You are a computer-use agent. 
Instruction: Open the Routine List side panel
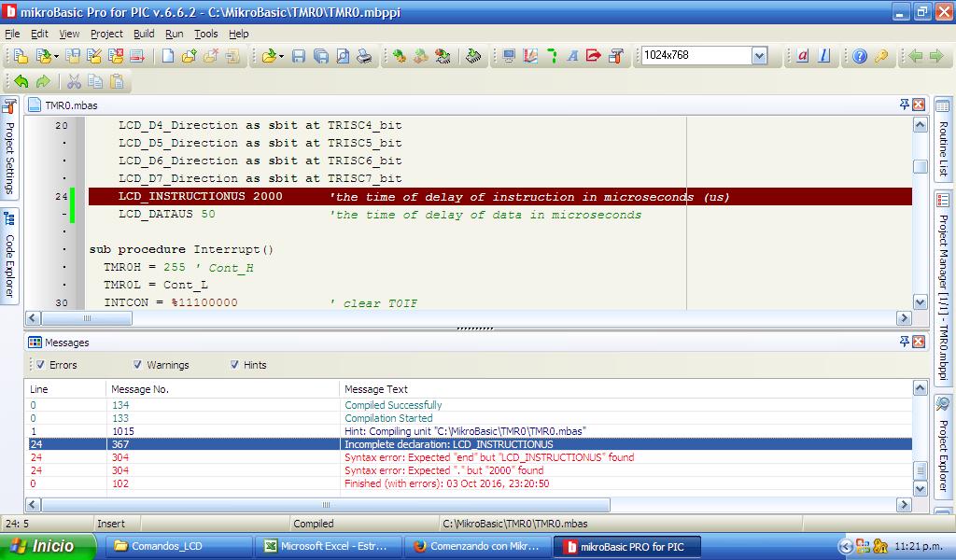click(943, 140)
